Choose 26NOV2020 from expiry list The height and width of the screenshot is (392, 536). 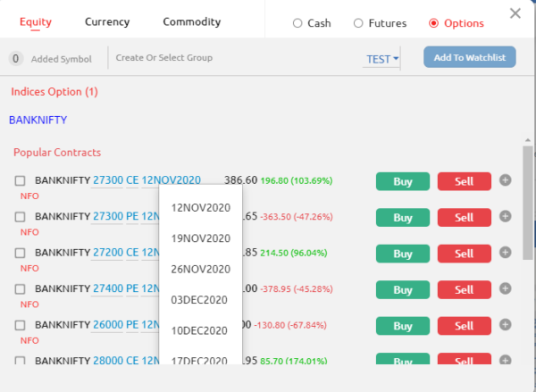point(201,270)
